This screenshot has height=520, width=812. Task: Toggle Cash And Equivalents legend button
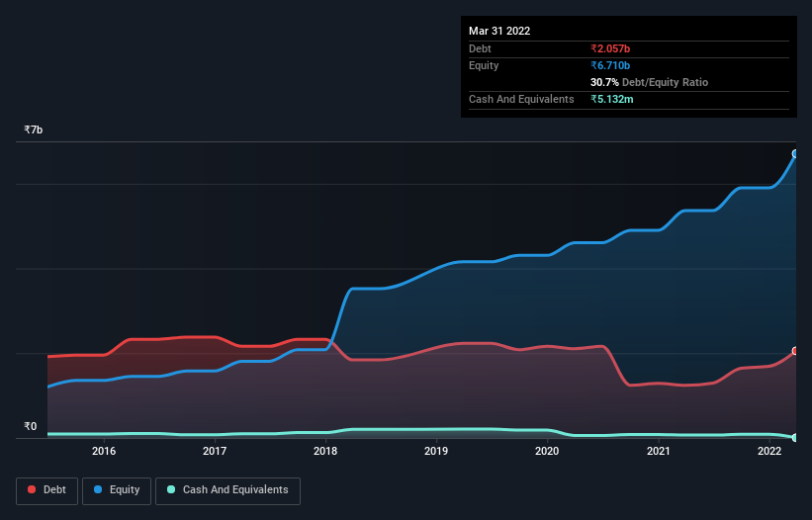click(x=227, y=490)
